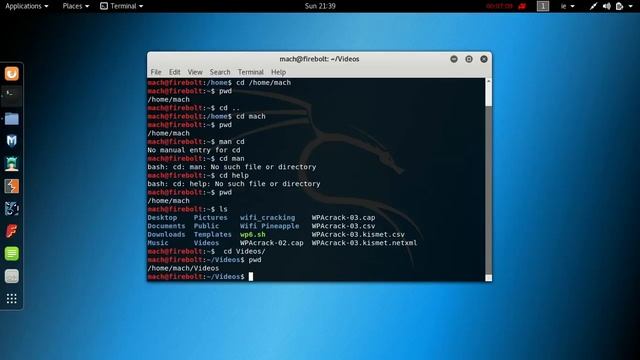The image size is (640, 360).
Task: Launch Metasploit from the dock
Action: click(x=11, y=141)
